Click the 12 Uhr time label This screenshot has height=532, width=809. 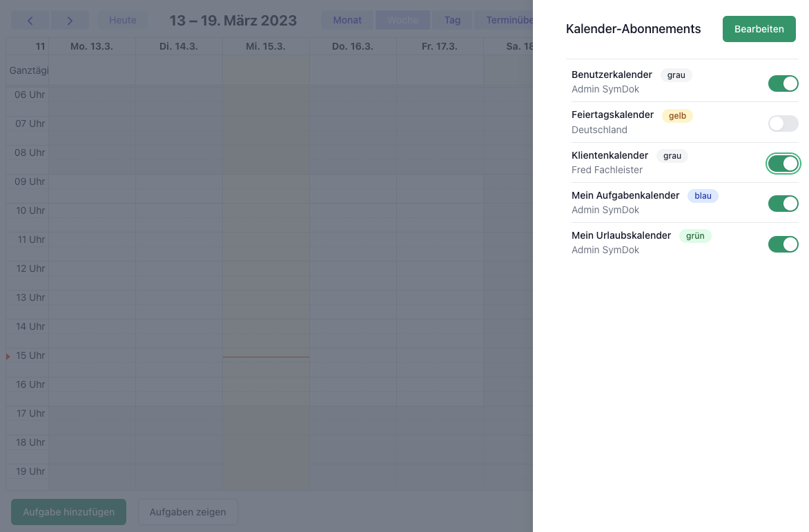(30, 268)
